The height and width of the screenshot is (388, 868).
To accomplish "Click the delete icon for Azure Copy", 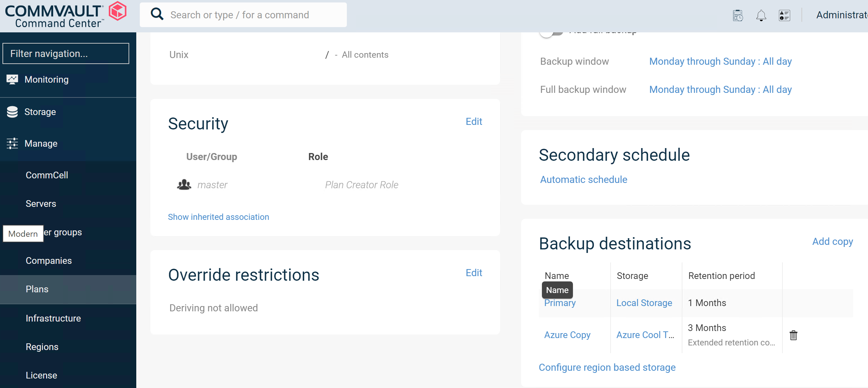I will point(793,335).
